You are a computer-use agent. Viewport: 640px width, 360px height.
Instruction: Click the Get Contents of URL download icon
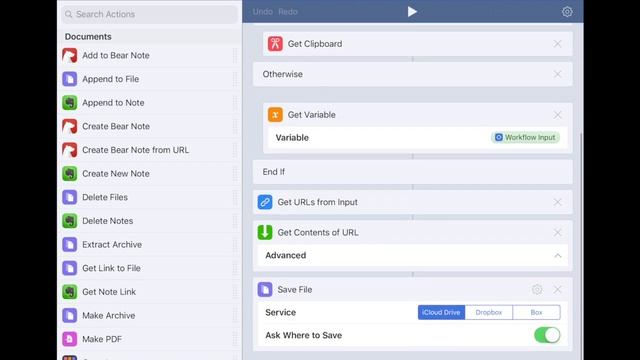(265, 232)
